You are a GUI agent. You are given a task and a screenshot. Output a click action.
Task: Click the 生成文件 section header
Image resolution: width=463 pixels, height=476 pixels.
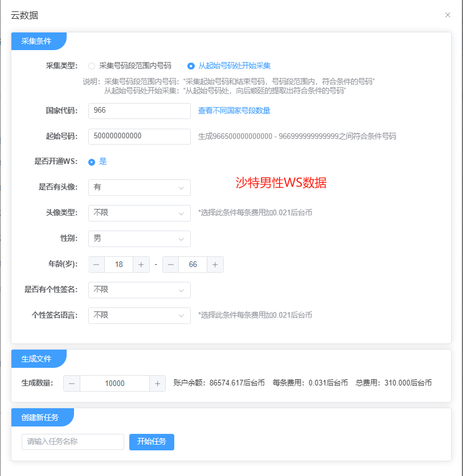tap(39, 359)
